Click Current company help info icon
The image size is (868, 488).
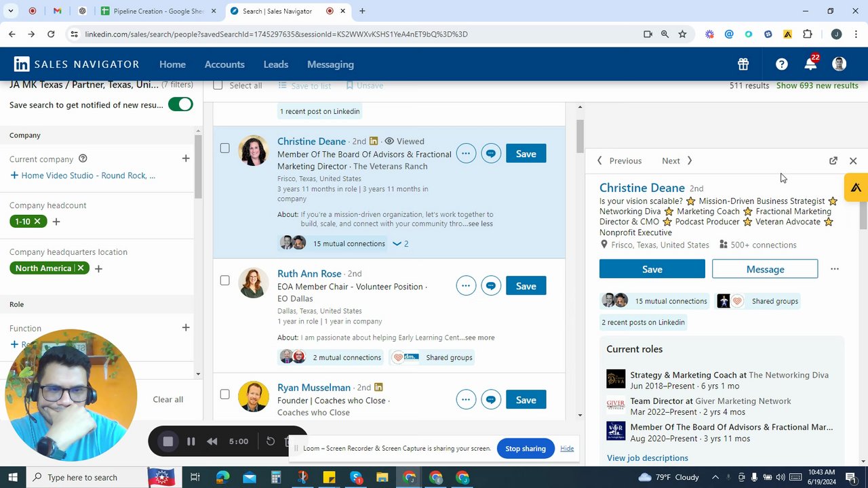click(x=83, y=159)
